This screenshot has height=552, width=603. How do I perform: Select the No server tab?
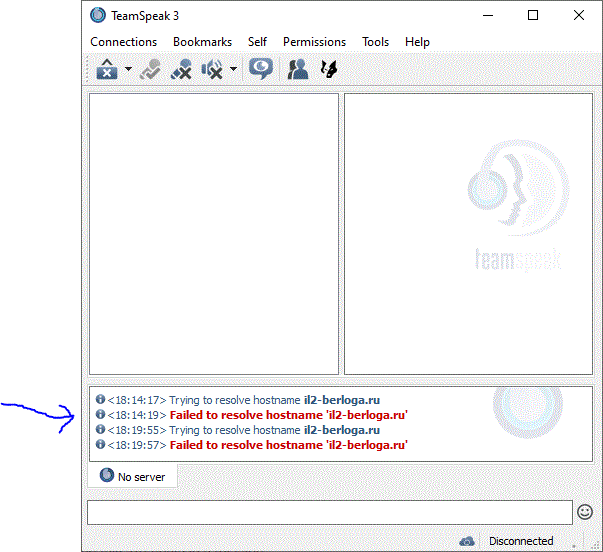[133, 476]
